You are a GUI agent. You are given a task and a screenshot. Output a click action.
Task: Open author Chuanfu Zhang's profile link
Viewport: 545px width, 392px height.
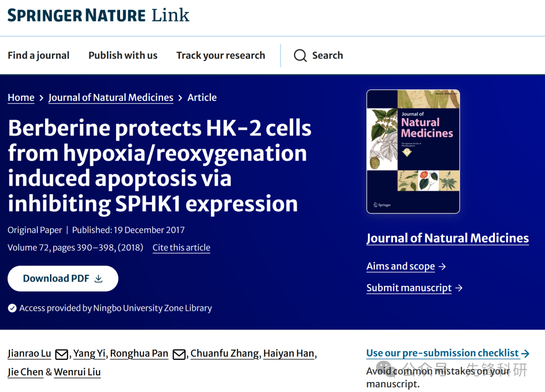click(225, 354)
